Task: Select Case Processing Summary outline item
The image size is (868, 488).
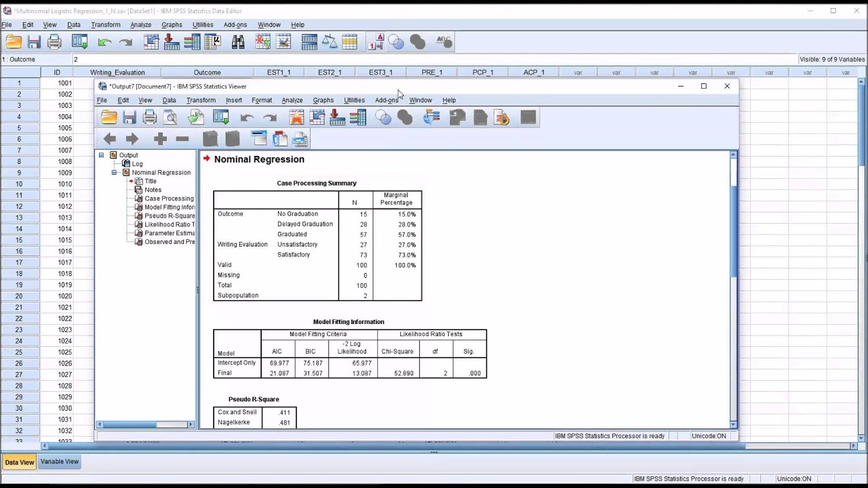Action: (x=169, y=199)
